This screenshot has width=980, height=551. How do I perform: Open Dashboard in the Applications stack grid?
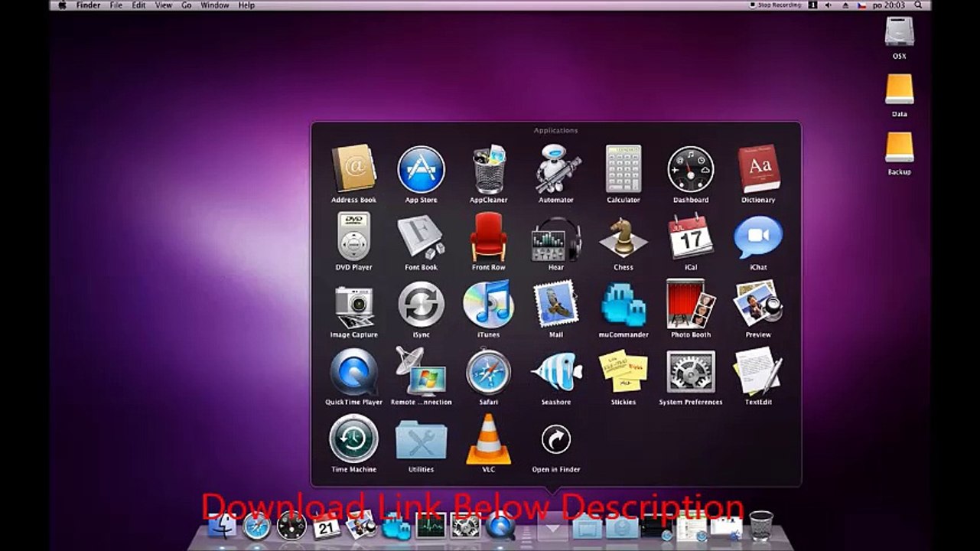coord(691,169)
